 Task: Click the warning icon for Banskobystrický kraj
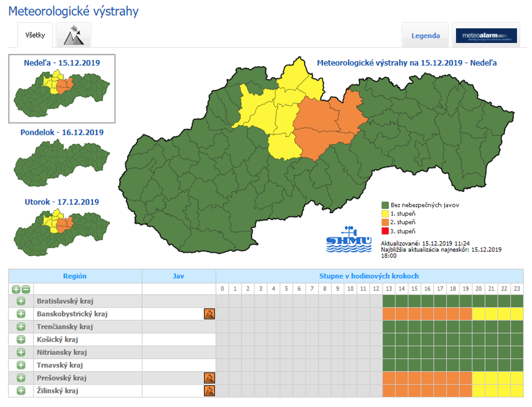click(210, 314)
